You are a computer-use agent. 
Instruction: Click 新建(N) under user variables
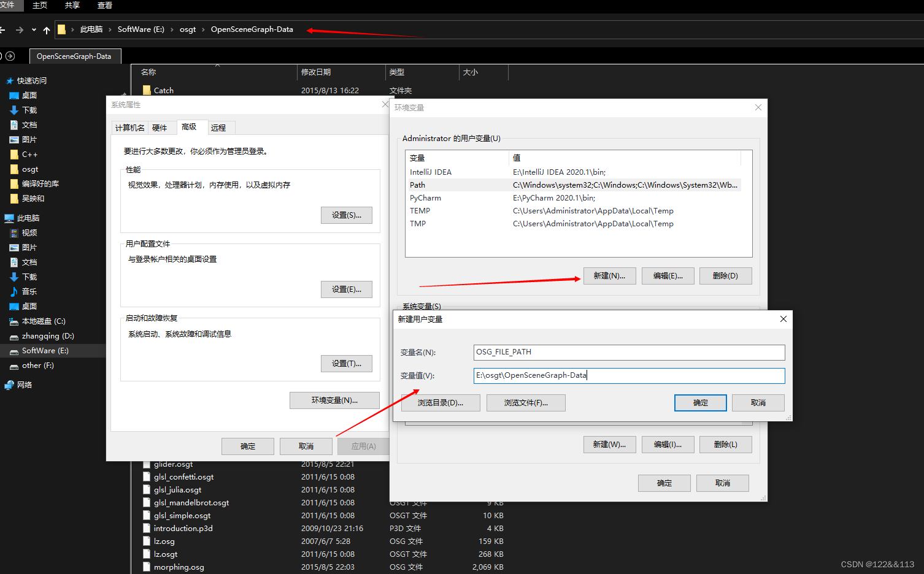click(x=609, y=275)
